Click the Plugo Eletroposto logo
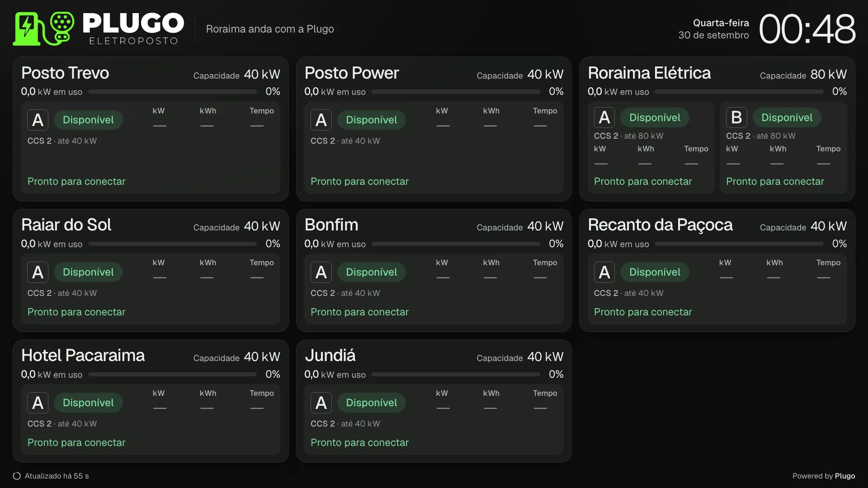This screenshot has width=868, height=488. click(99, 28)
